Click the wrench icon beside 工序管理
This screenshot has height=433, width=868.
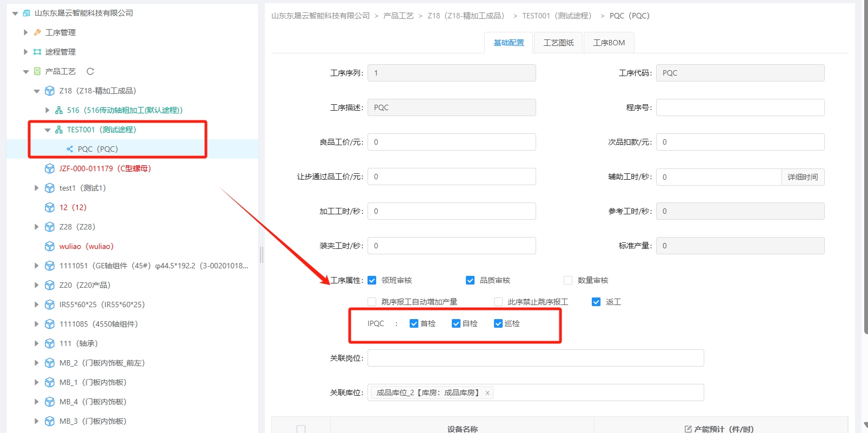click(37, 32)
